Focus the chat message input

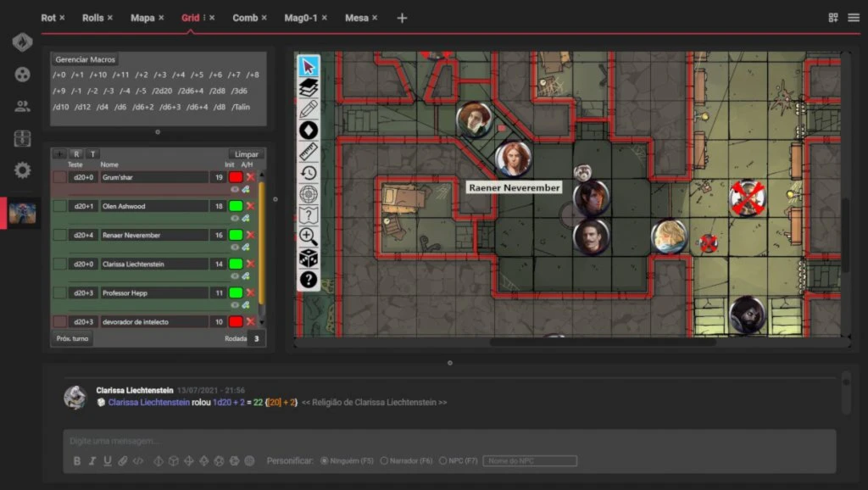tap(449, 441)
